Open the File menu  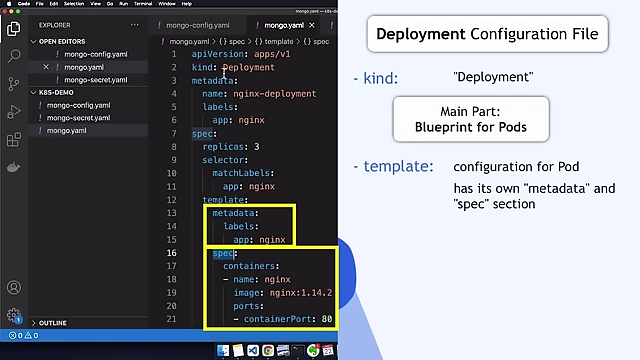(40, 4)
